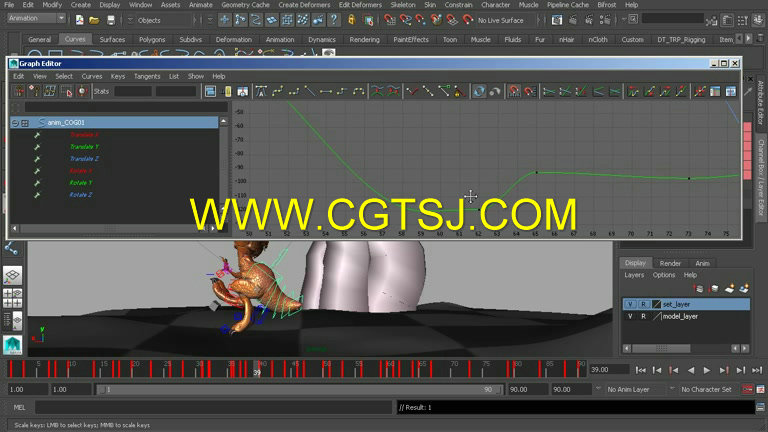Apply Clamped tangents in Graph Editor

click(x=294, y=91)
